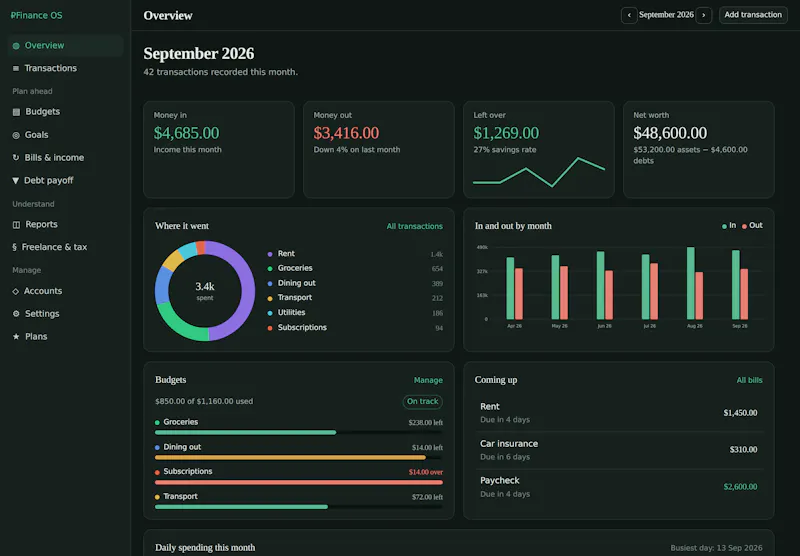The height and width of the screenshot is (556, 800).
Task: Click the Transport legend entry in Where it went
Action: pos(355,298)
